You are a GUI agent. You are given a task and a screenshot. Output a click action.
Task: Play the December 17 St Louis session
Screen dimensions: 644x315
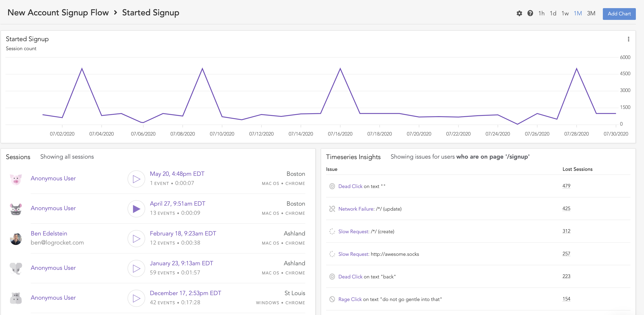coord(136,298)
